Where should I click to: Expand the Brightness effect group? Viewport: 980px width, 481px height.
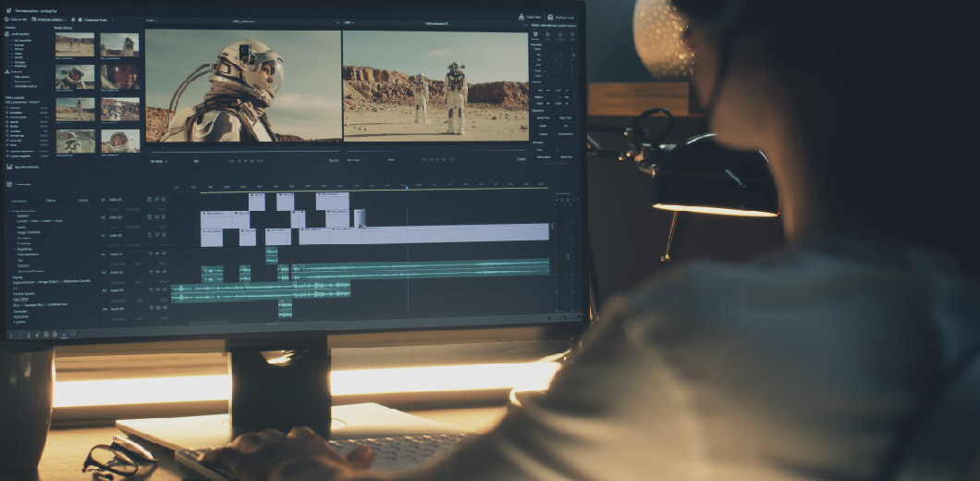(x=13, y=248)
